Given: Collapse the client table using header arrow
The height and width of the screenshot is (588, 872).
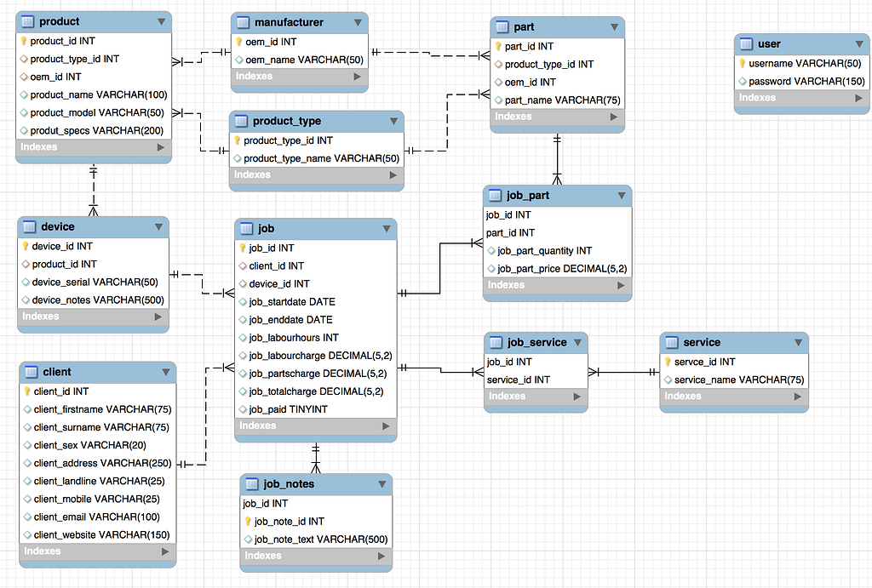Looking at the screenshot, I should [166, 372].
